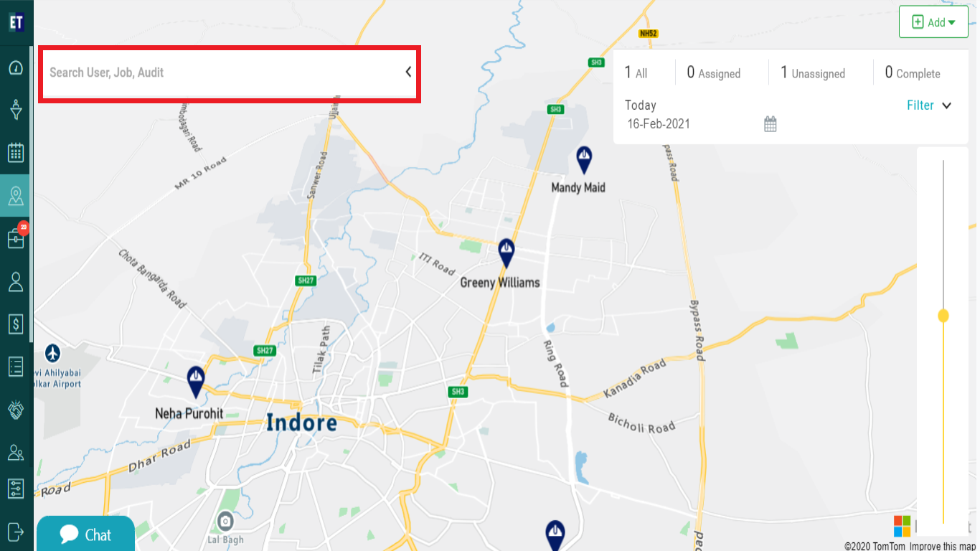Open the user profile sidebar icon

(x=16, y=281)
